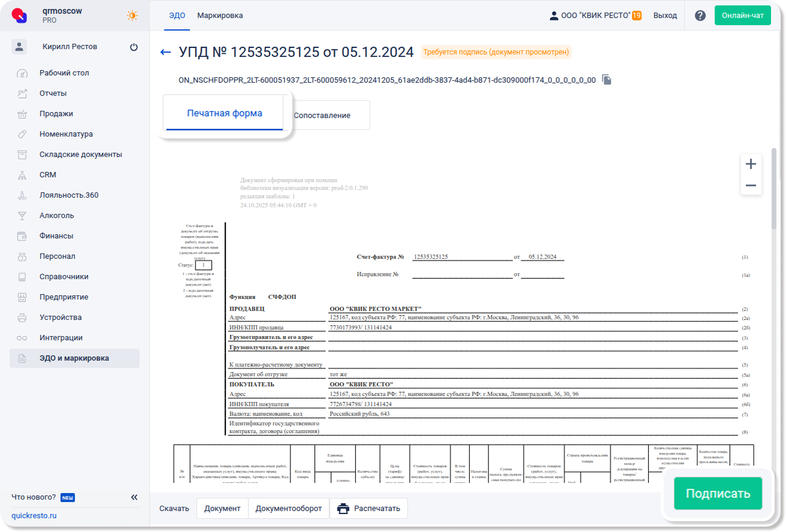Open the Алкоголь section in sidebar
Viewport: 786px width, 532px height.
click(57, 215)
